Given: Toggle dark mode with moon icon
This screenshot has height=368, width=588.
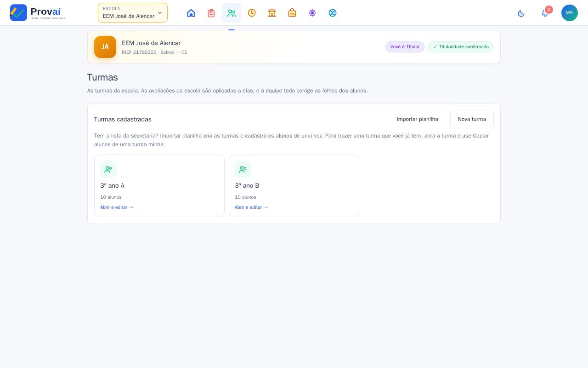Looking at the screenshot, I should tap(521, 13).
